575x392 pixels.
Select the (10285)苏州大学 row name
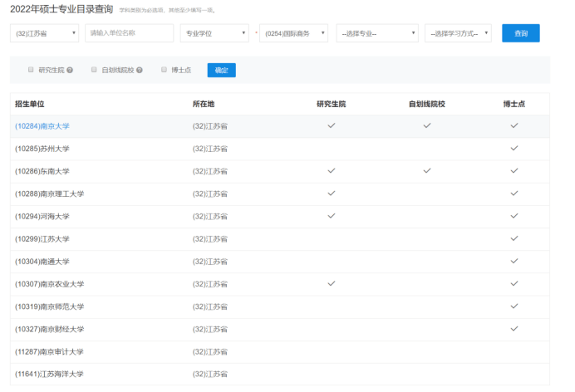coord(42,149)
